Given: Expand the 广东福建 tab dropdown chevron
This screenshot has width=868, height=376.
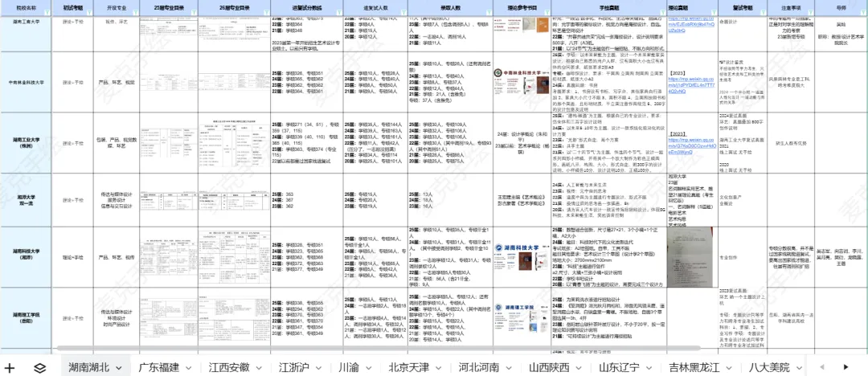Looking at the screenshot, I should pos(190,368).
